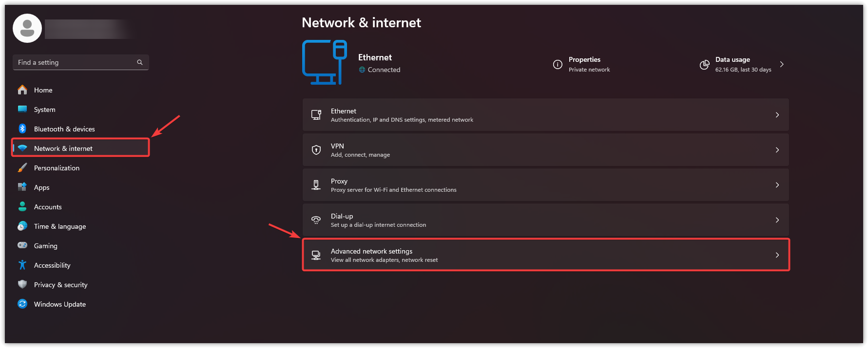Click the Properties info icon
The height and width of the screenshot is (348, 868).
click(558, 64)
